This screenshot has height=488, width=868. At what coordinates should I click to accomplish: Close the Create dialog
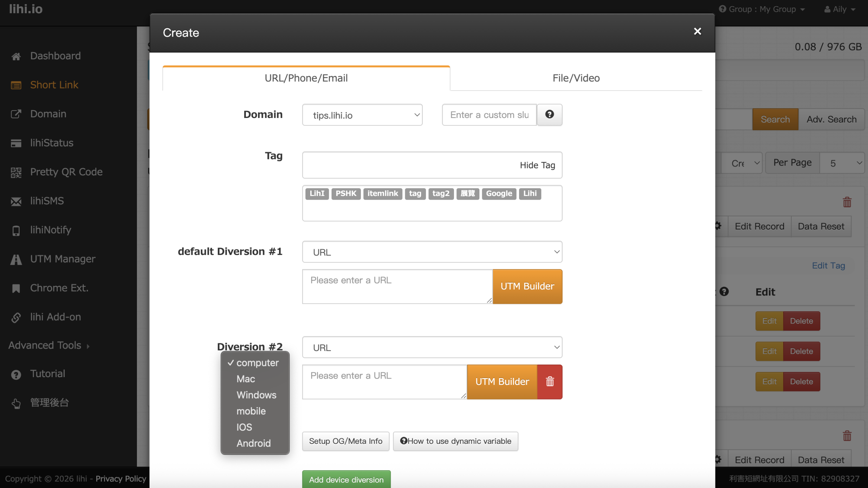point(697,32)
